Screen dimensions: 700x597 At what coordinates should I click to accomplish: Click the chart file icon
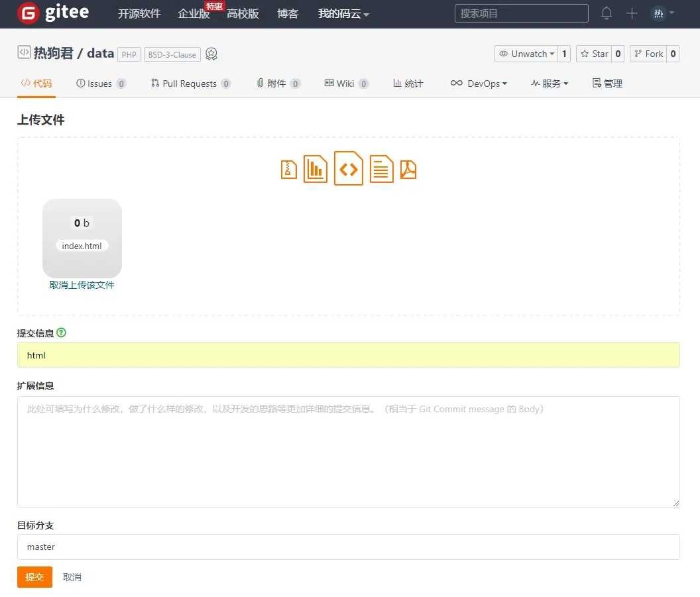[315, 169]
